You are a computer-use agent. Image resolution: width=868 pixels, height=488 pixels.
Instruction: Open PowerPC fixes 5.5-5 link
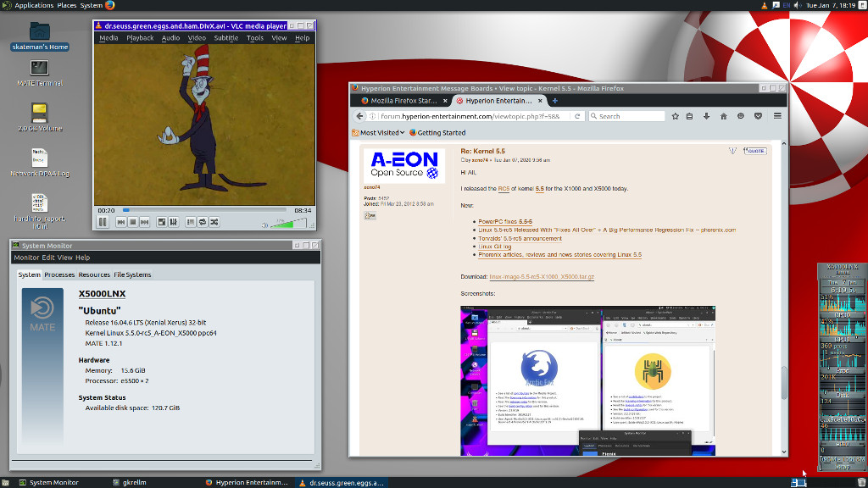pos(505,221)
